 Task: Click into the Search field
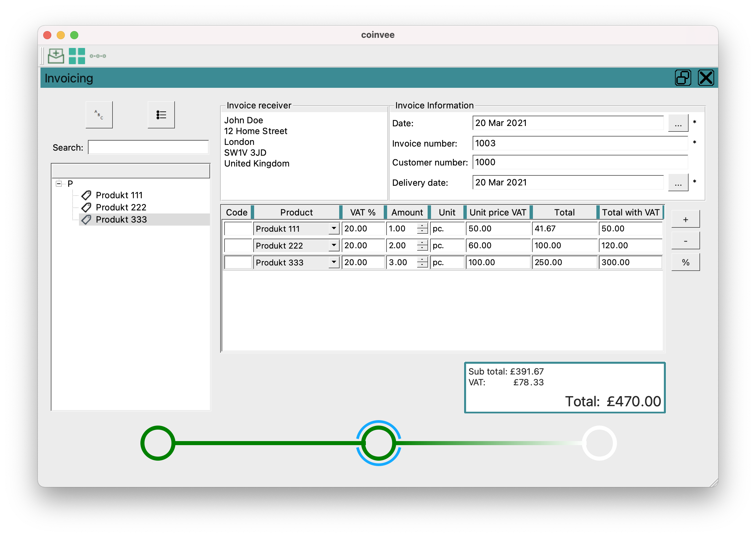click(148, 148)
